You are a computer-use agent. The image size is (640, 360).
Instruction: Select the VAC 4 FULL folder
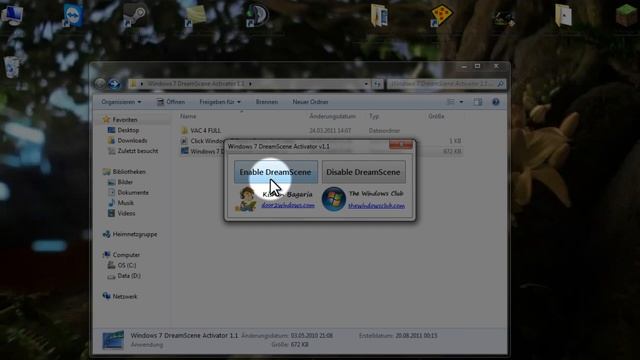(x=205, y=131)
